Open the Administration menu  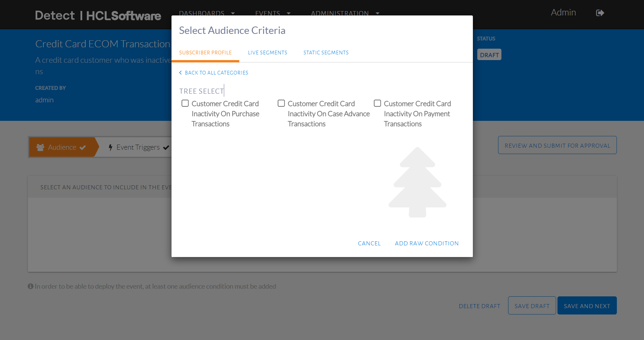click(340, 13)
